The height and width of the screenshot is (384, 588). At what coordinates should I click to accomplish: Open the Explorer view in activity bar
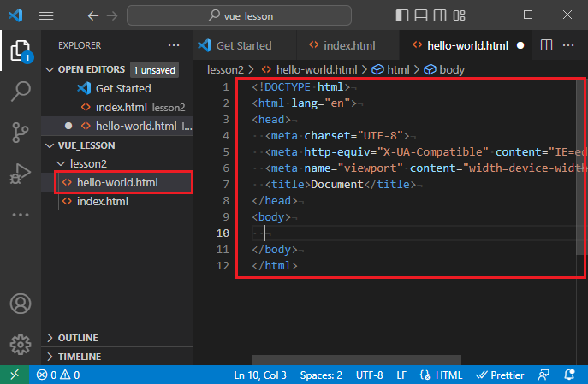[x=21, y=50]
